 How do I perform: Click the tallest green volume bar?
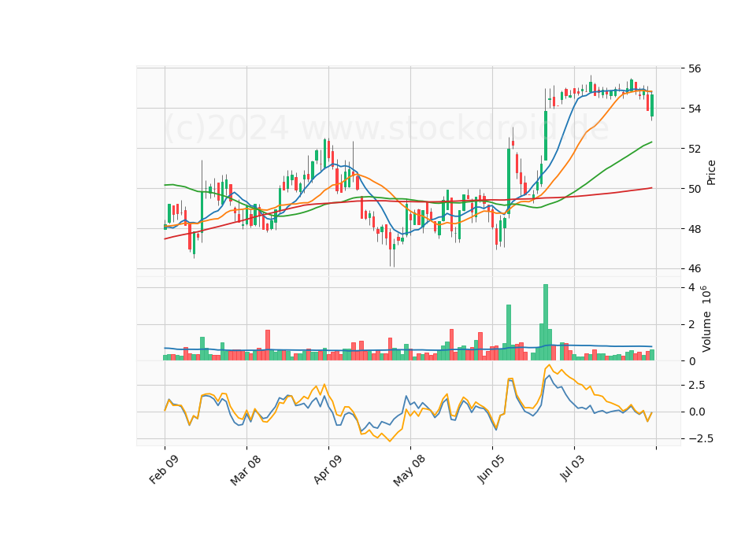(x=545, y=323)
